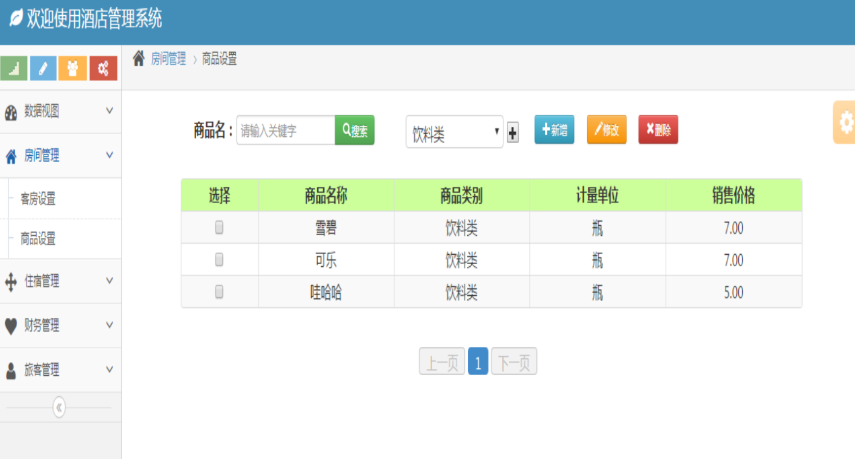This screenshot has width=855, height=459.
Task: Click the 商品名称 column header
Action: tap(326, 195)
